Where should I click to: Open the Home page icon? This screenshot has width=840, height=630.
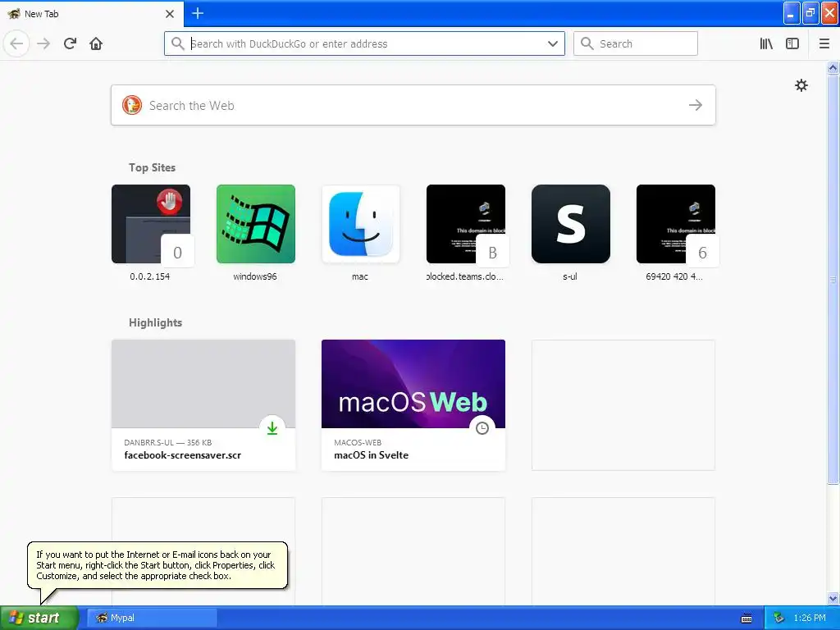click(96, 43)
